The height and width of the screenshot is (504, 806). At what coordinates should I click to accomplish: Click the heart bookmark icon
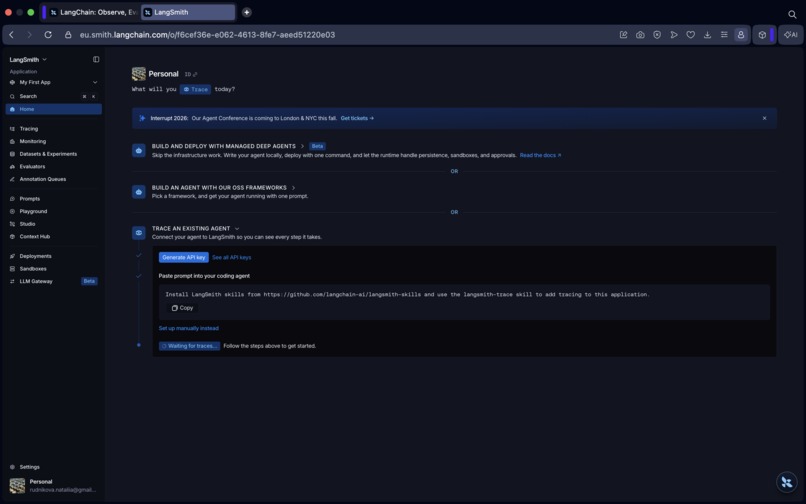690,35
